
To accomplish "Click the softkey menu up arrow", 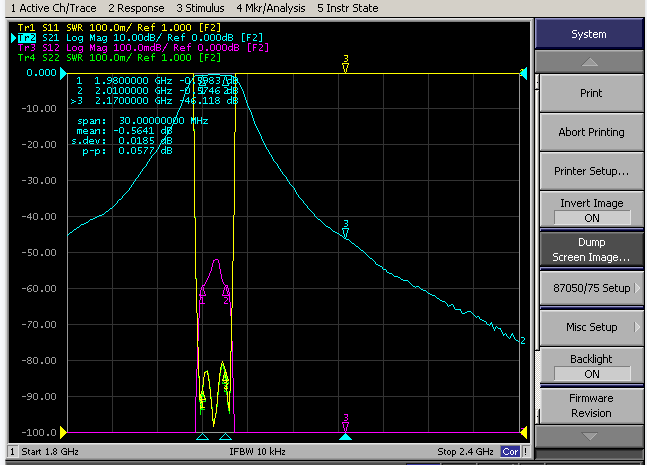I will click(589, 62).
